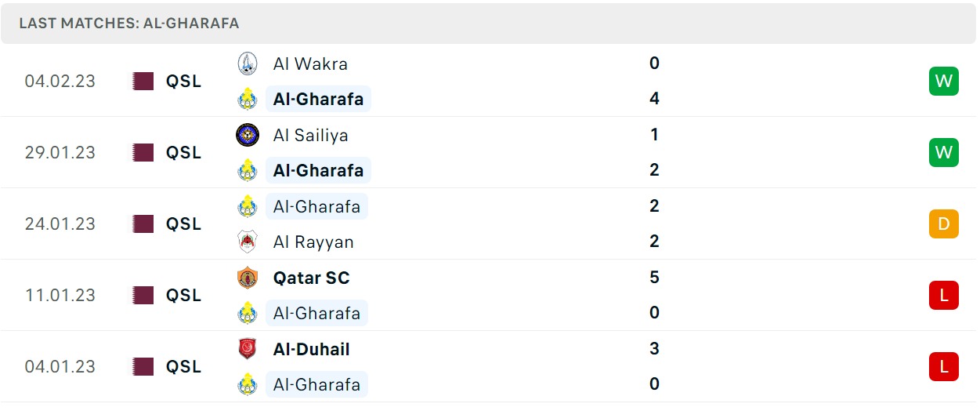Click the orange D draw result badge
The image size is (980, 418).
(x=944, y=224)
